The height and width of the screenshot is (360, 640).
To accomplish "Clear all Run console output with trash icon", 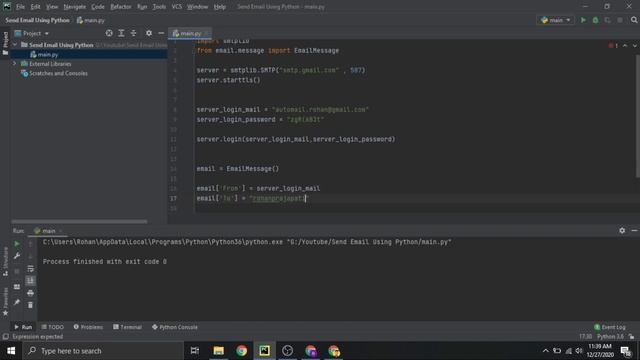I will (x=31, y=305).
